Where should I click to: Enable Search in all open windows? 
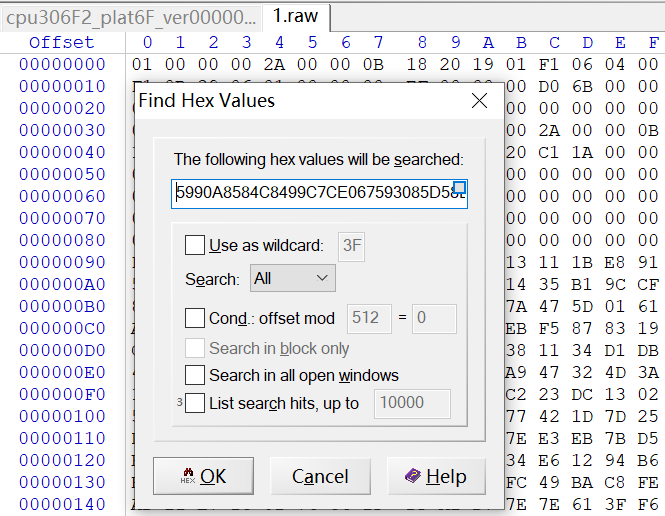pyautogui.click(x=195, y=376)
